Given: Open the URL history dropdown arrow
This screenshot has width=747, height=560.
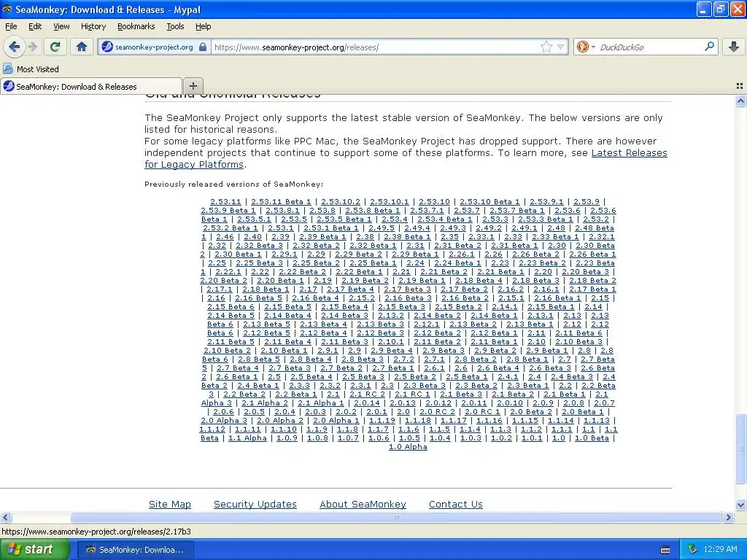Looking at the screenshot, I should pyautogui.click(x=561, y=47).
